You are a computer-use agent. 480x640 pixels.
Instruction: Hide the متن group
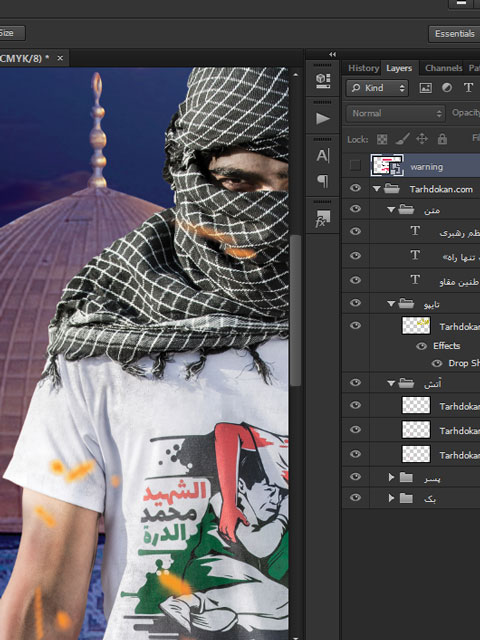(x=356, y=209)
